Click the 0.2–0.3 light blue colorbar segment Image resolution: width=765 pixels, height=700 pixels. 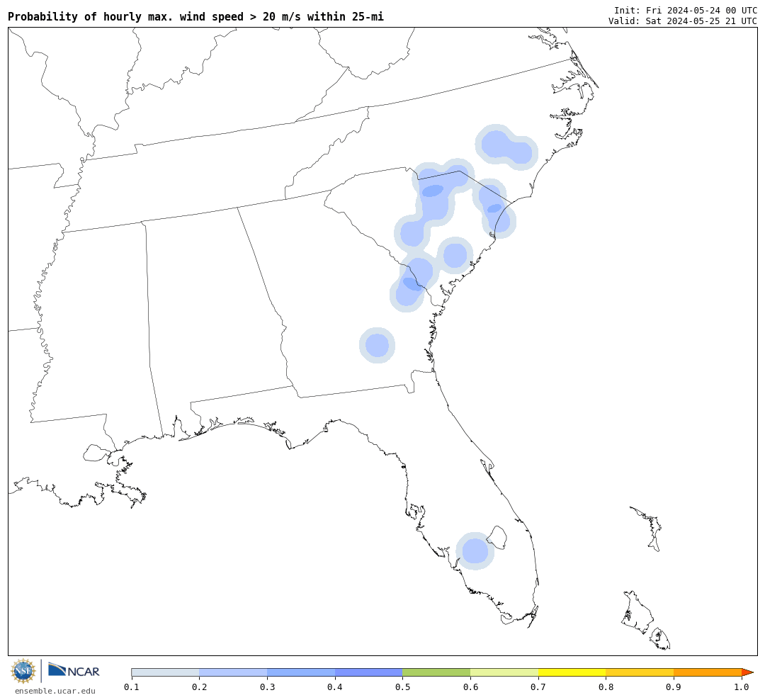233,672
